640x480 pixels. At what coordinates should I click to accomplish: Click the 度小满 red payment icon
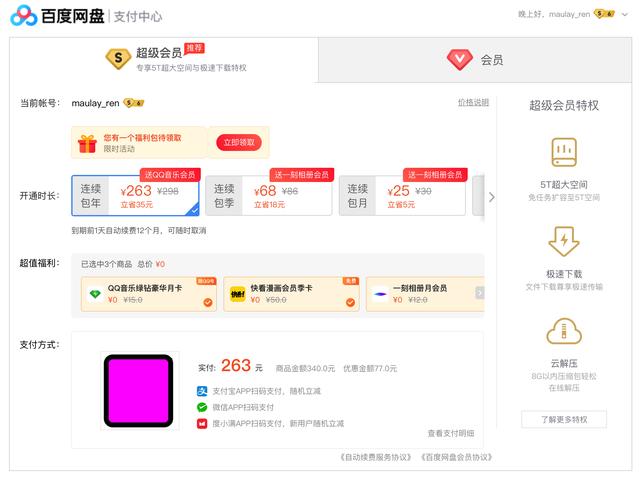(202, 424)
